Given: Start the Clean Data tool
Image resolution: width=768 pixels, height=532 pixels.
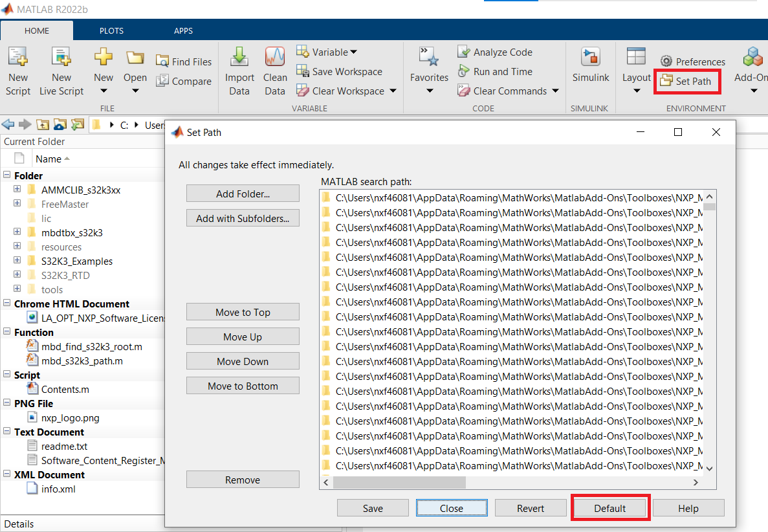Looking at the screenshot, I should [x=275, y=70].
